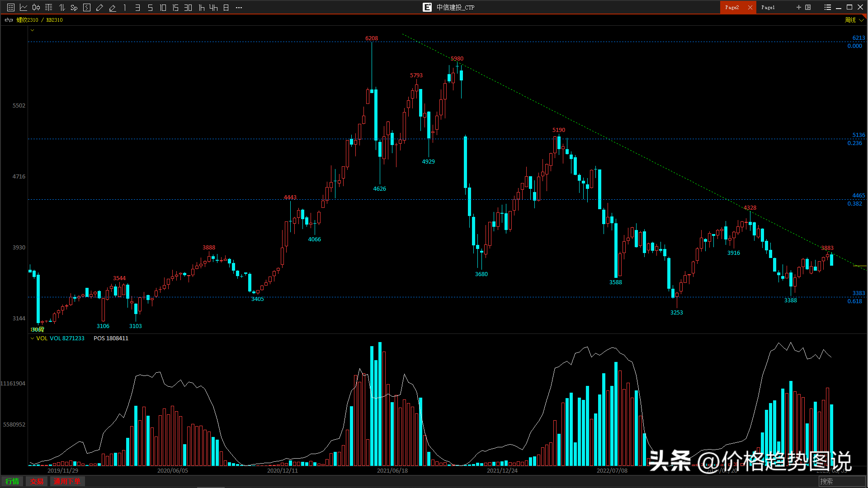
Task: Expand the 周线 period dropdown
Action: pyautogui.click(x=861, y=20)
